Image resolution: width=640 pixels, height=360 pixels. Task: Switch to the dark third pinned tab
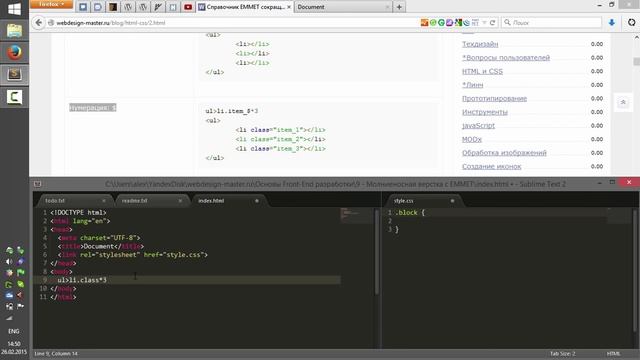[x=113, y=7]
